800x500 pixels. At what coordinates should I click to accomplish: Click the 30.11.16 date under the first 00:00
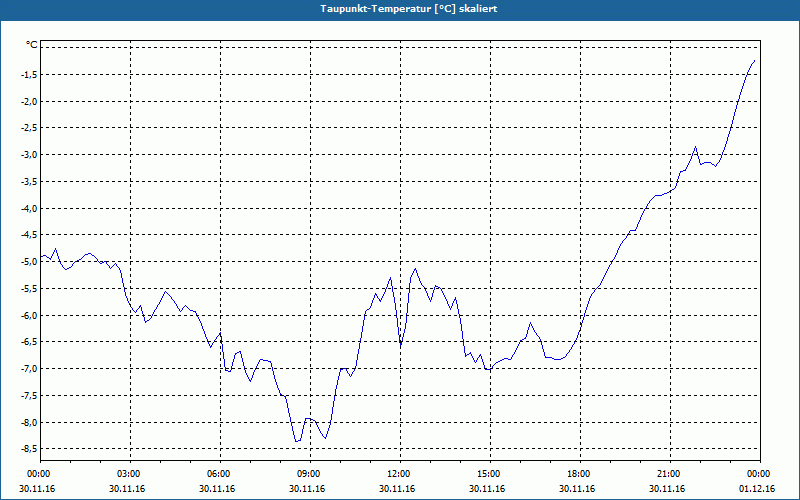coord(37,489)
